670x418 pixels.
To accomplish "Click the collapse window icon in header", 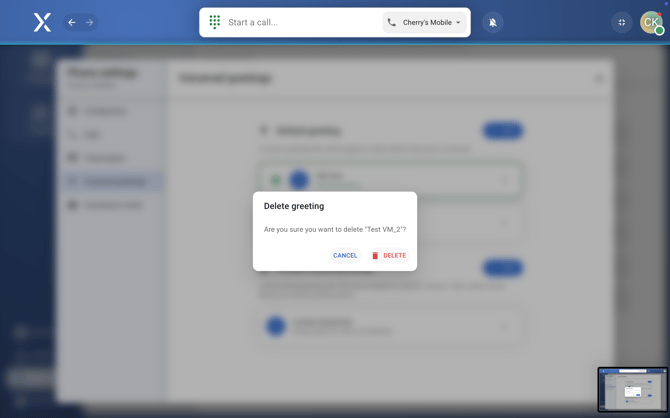I will (622, 22).
